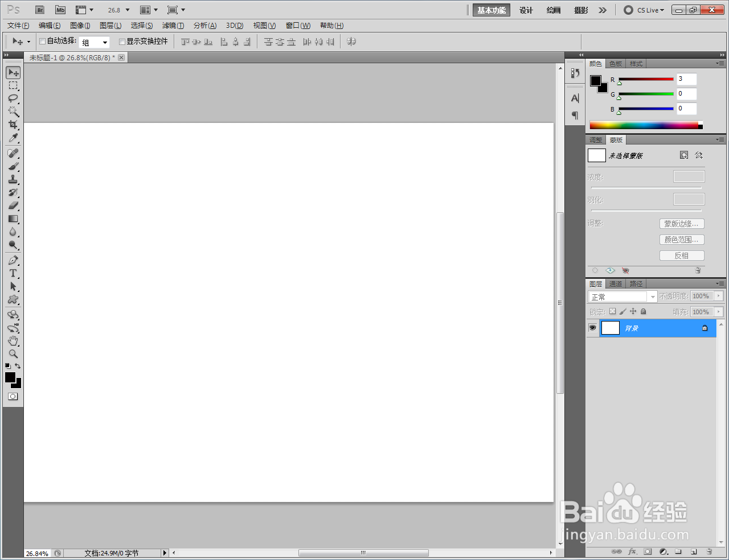Viewport: 729px width, 560px height.
Task: Reset default foreground and background colors
Action: 8,366
